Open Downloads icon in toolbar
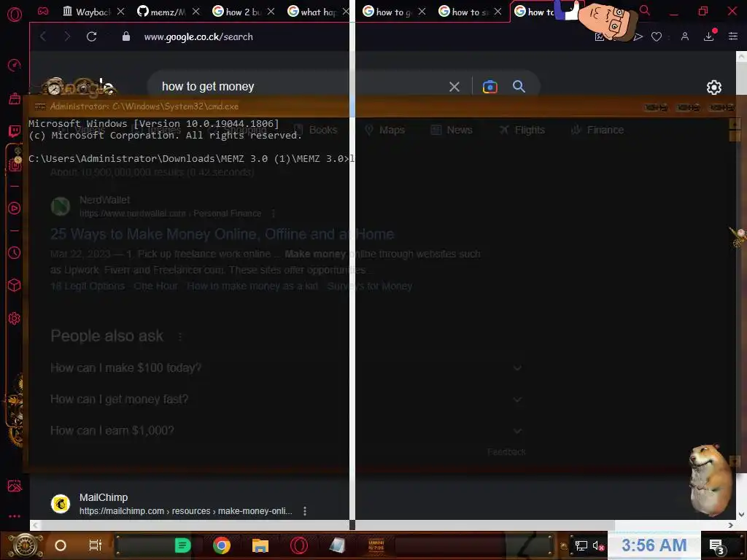 click(709, 36)
